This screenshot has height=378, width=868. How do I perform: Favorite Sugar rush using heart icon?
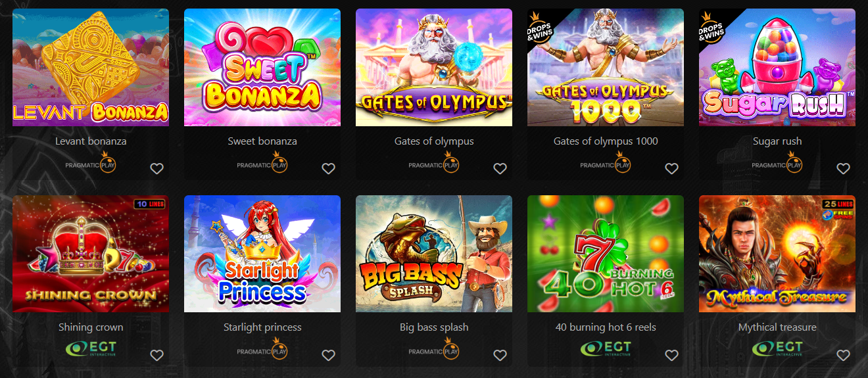point(843,168)
